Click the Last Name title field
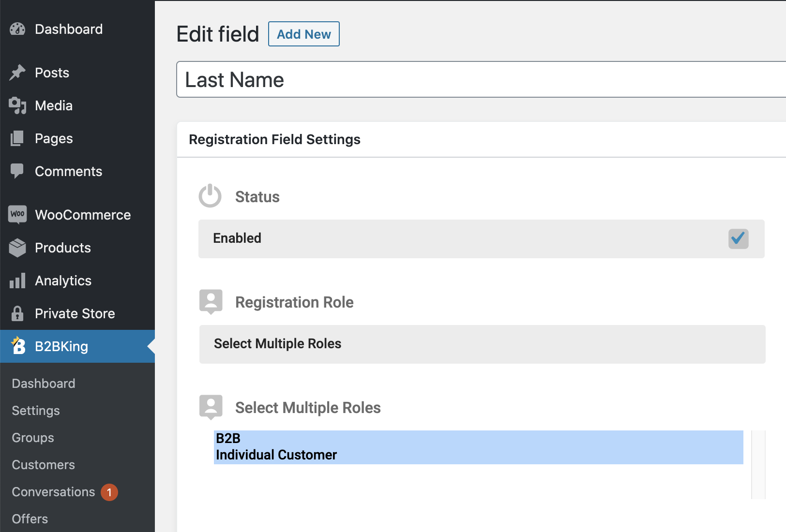 481,79
